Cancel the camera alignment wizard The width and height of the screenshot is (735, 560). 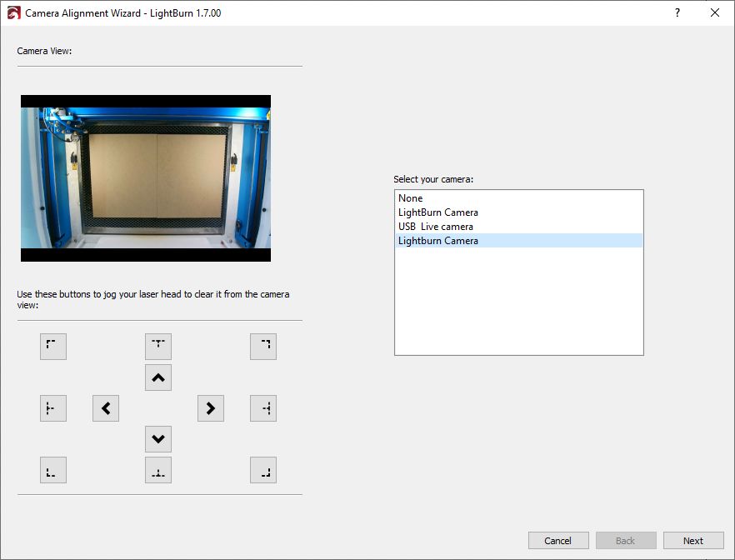558,540
